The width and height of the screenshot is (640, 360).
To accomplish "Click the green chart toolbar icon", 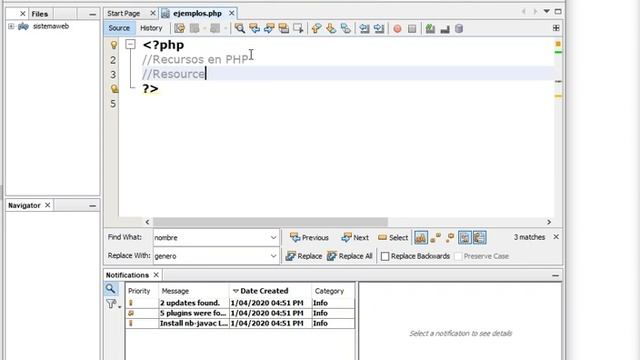I will (430, 29).
